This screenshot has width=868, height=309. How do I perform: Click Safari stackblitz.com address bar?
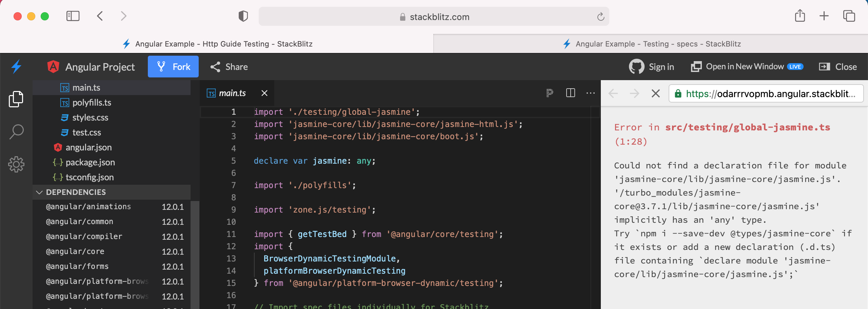pyautogui.click(x=434, y=17)
